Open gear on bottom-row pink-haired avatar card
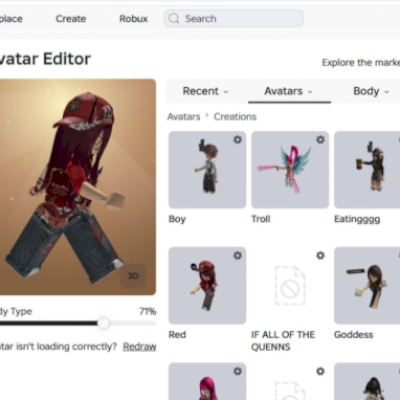 238,371
